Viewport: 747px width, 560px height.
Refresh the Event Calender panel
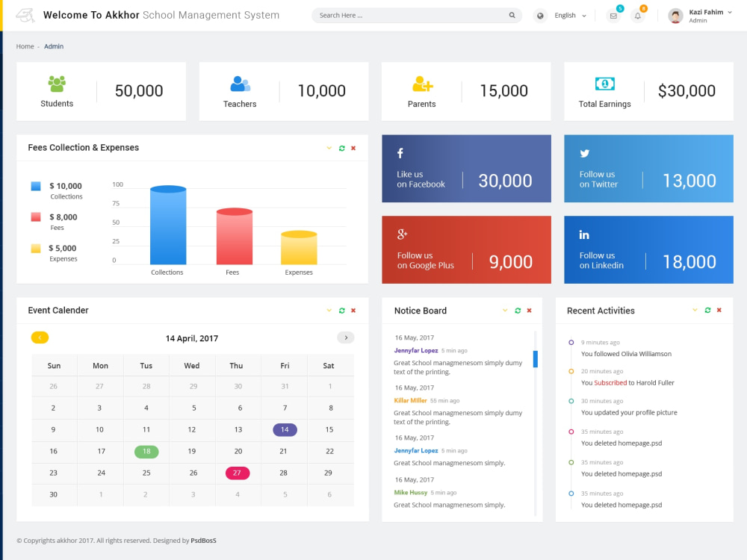(341, 311)
